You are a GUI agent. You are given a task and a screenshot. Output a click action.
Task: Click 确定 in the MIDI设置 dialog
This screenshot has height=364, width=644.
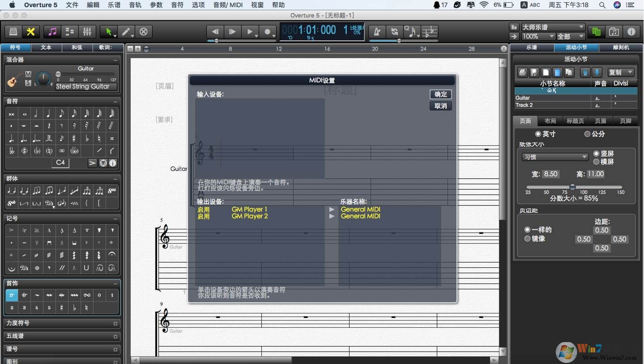click(x=441, y=94)
